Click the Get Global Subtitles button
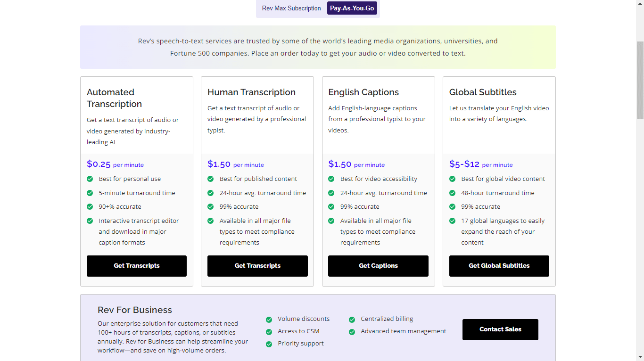 (x=499, y=266)
